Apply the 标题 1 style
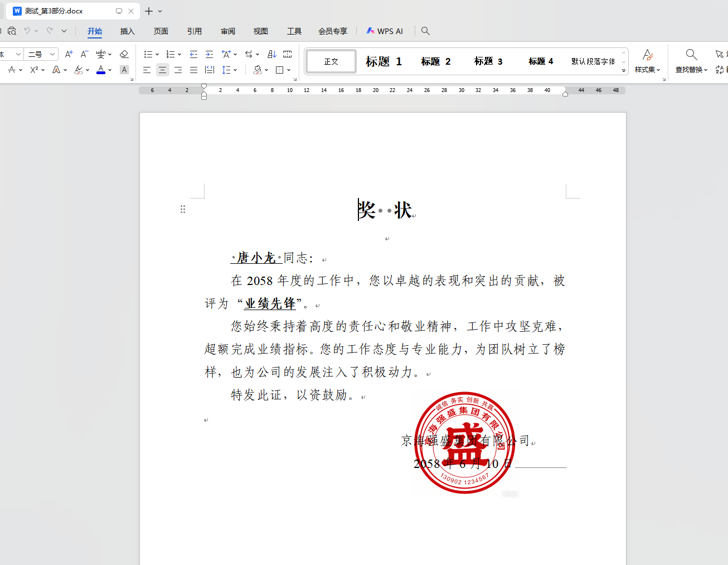The height and width of the screenshot is (565, 728). coord(384,61)
